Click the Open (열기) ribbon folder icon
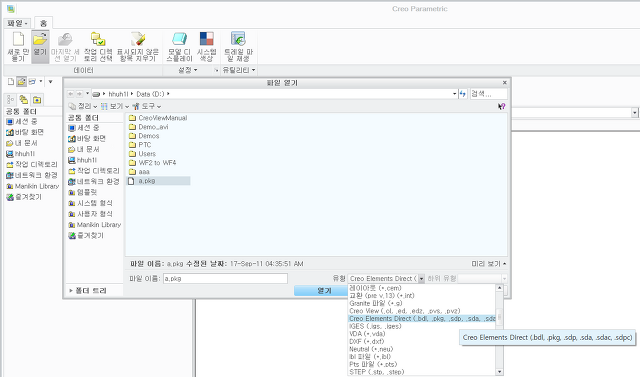Image resolution: width=640 pixels, height=377 pixels. tap(40, 39)
